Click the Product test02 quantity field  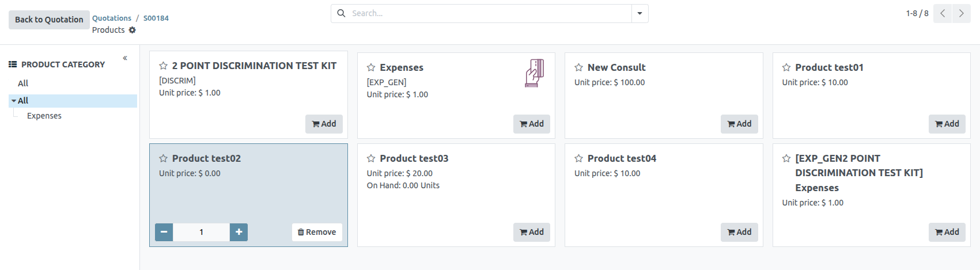coord(201,232)
